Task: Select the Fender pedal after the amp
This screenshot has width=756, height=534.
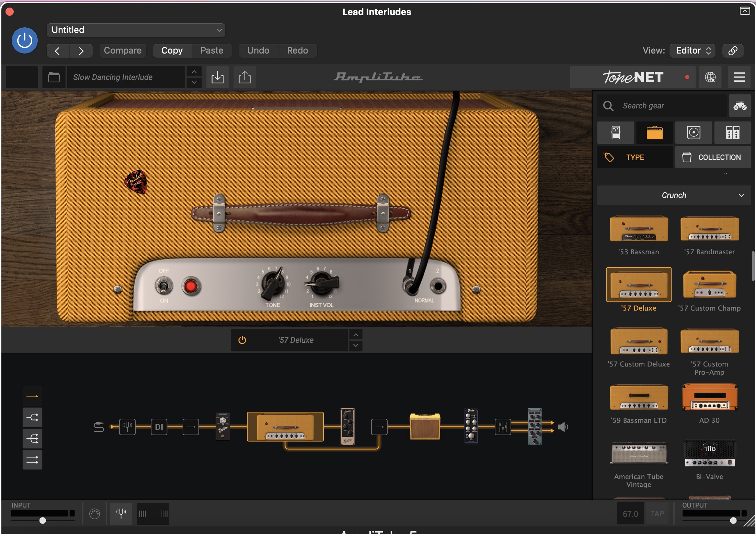Action: click(347, 427)
